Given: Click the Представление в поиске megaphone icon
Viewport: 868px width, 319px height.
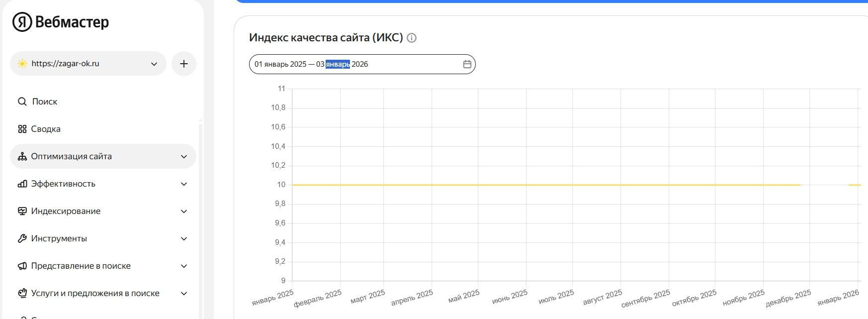Looking at the screenshot, I should 22,266.
